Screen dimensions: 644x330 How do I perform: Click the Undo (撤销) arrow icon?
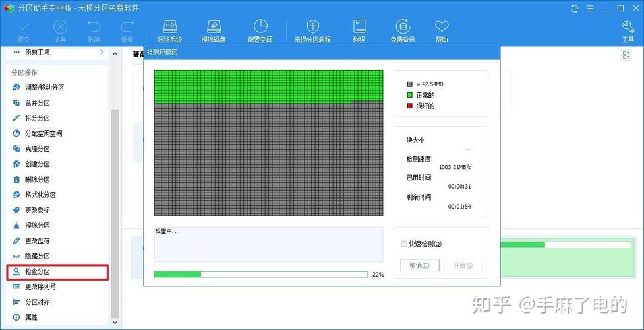tap(94, 27)
